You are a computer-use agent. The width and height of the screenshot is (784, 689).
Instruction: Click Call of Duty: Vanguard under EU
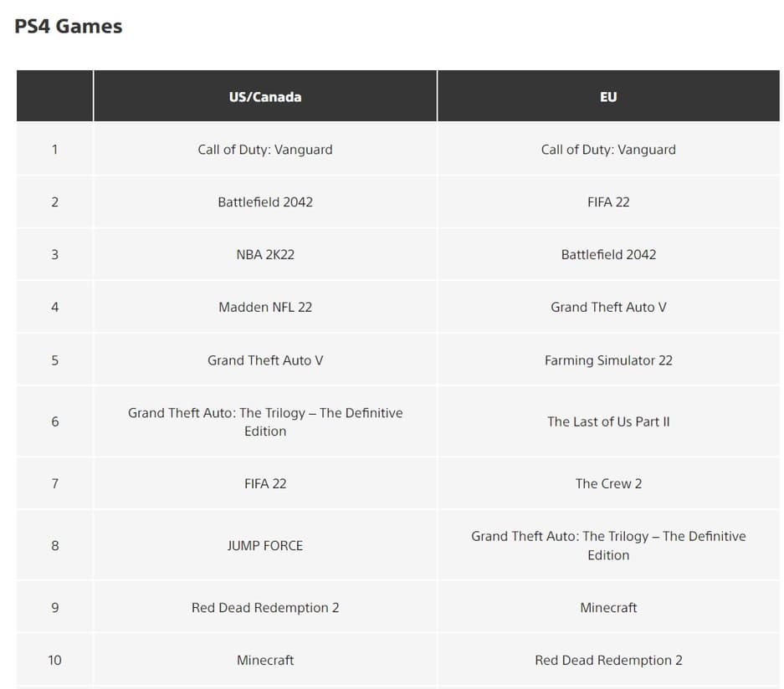(x=608, y=150)
